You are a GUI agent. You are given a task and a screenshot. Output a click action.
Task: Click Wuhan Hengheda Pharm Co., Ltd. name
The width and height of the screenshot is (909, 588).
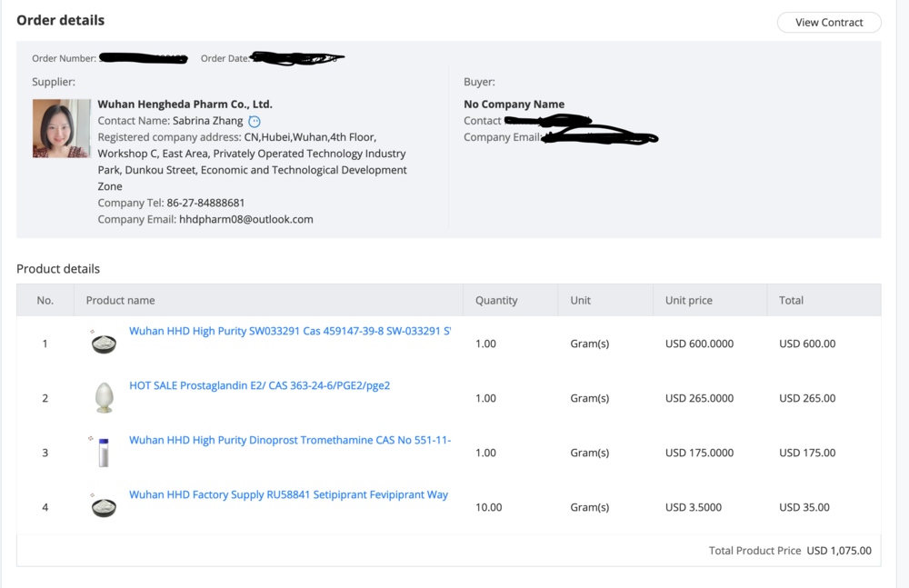click(x=185, y=105)
